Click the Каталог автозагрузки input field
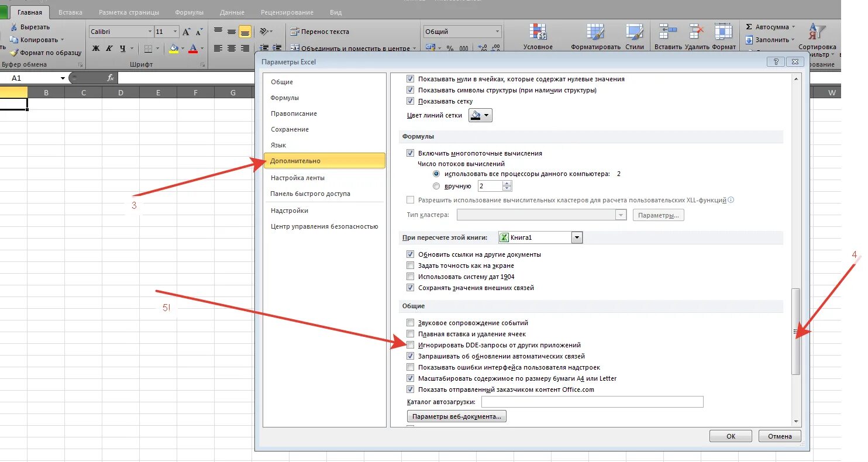 (592, 402)
